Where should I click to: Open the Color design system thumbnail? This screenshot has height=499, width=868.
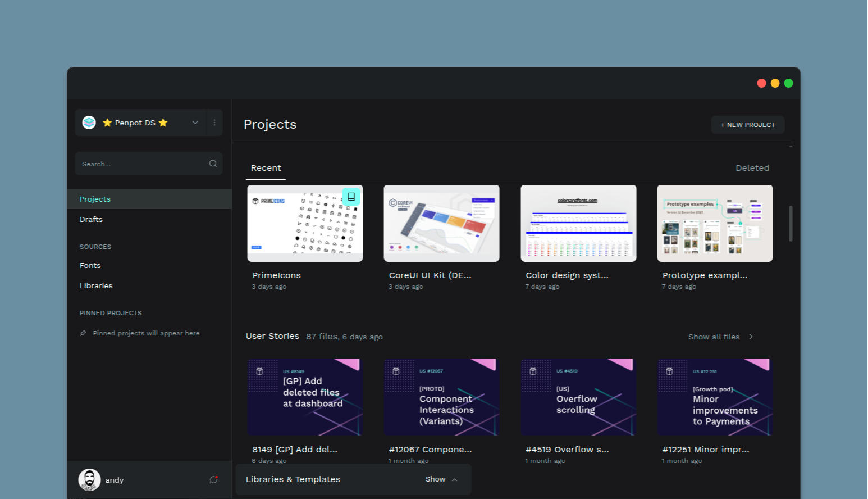578,223
